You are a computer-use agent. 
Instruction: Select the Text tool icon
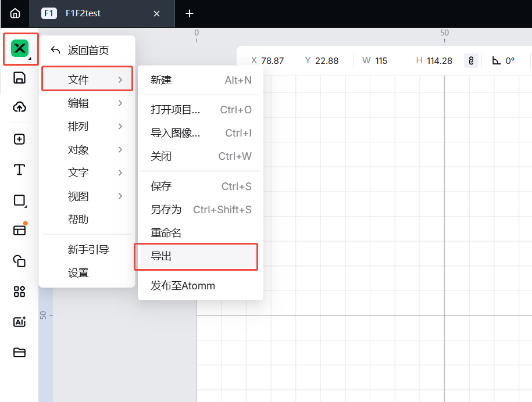coord(19,170)
